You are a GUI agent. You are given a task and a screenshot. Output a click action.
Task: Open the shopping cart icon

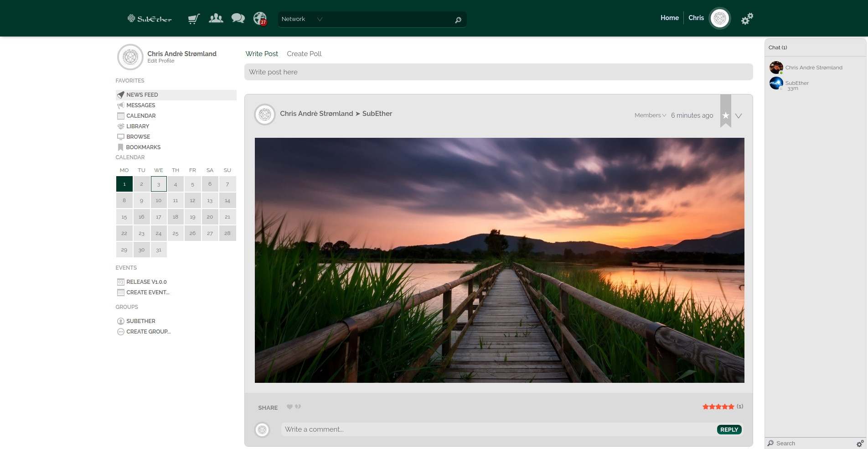[x=194, y=19]
